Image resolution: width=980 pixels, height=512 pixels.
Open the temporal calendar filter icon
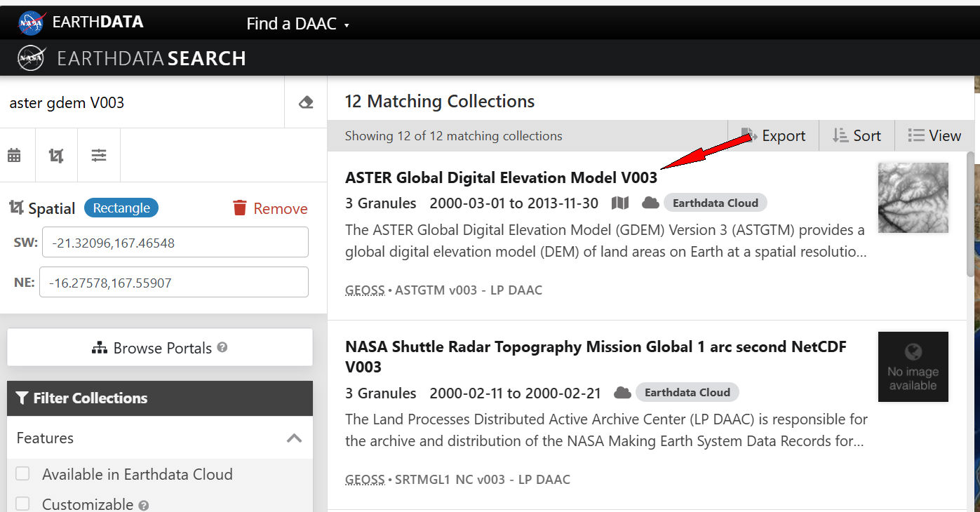click(14, 155)
